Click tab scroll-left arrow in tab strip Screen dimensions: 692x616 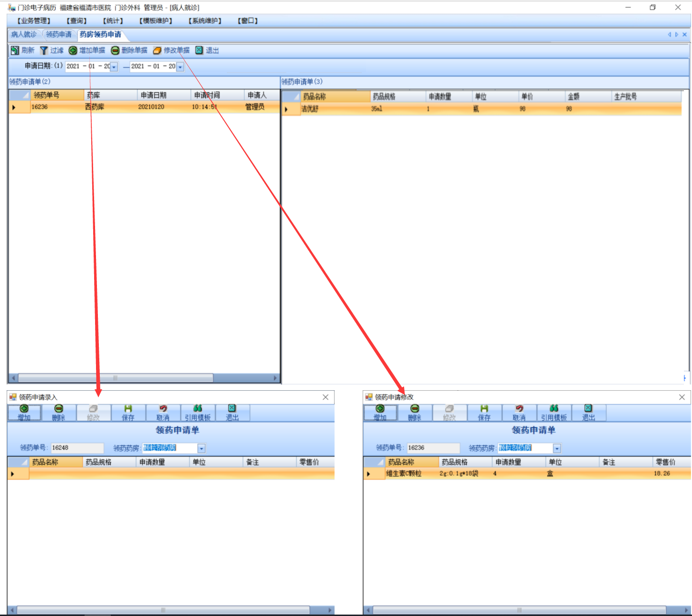(x=669, y=35)
